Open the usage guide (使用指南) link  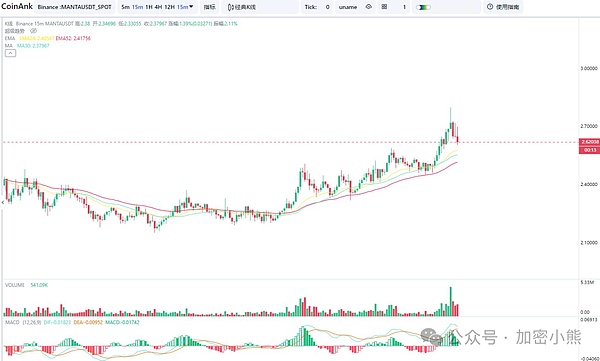[507, 7]
